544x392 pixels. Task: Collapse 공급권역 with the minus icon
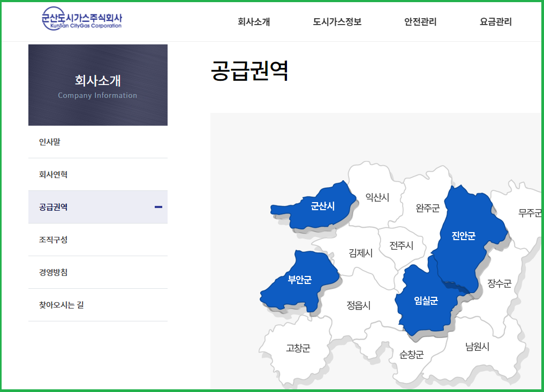click(x=158, y=207)
